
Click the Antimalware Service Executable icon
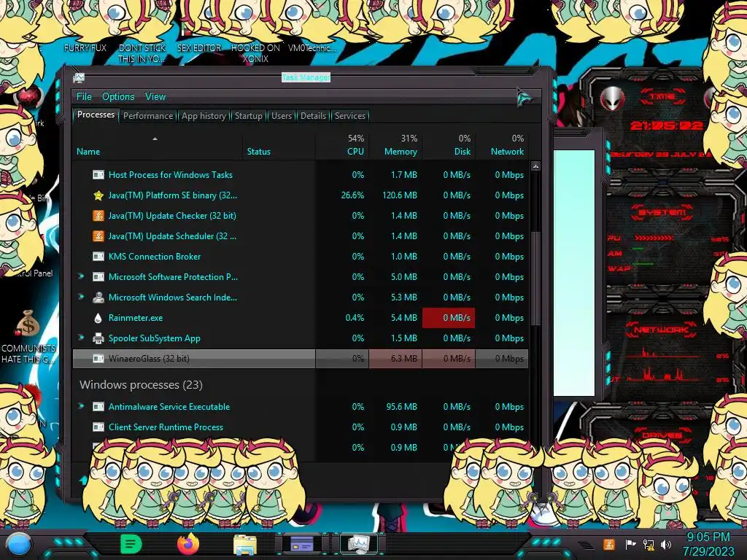click(x=98, y=407)
